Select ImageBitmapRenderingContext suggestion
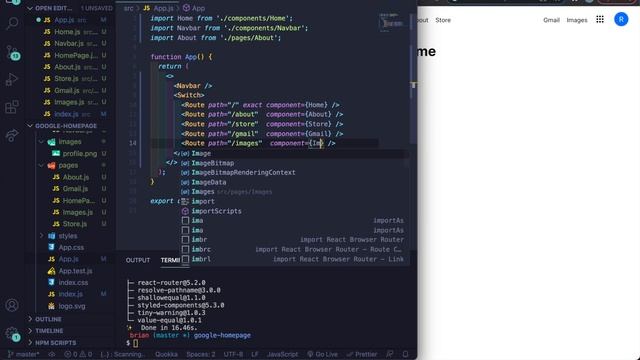Screen dimensions: 640x360 pyautogui.click(x=294, y=173)
